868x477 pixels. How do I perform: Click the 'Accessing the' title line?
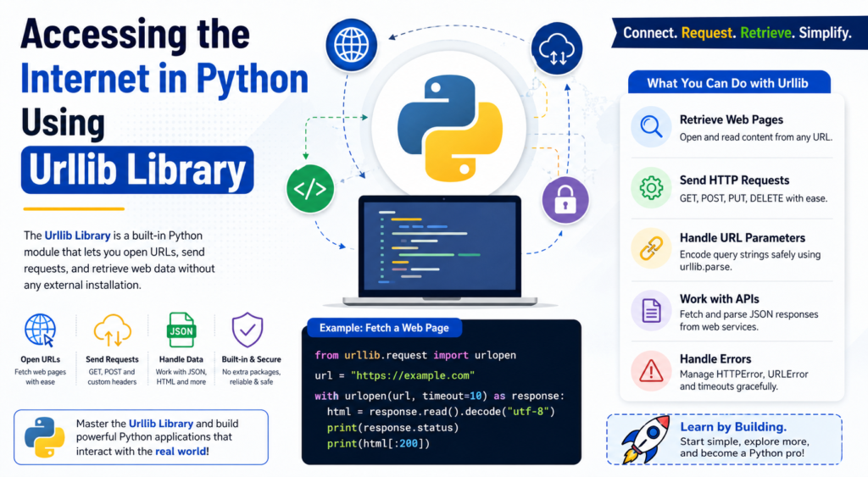[x=135, y=34]
